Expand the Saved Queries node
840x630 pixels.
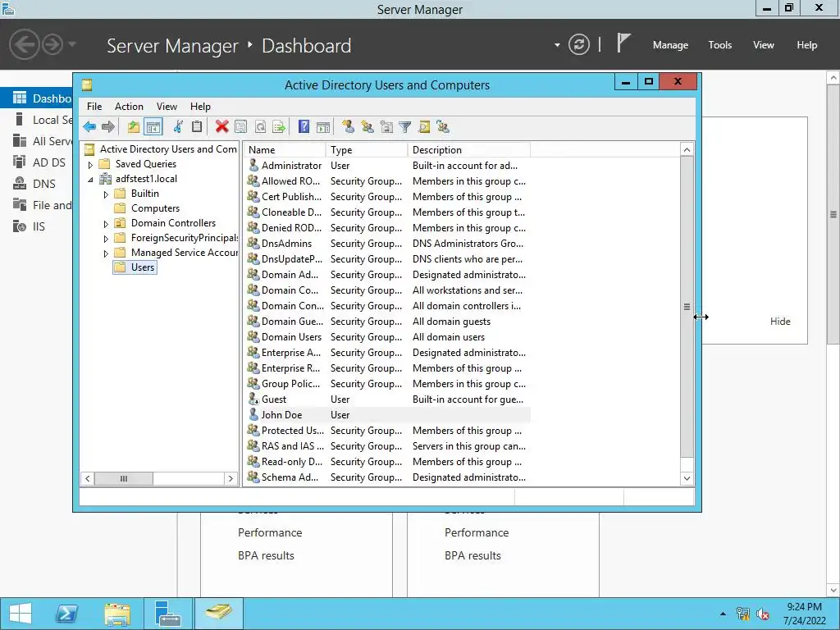(x=90, y=165)
